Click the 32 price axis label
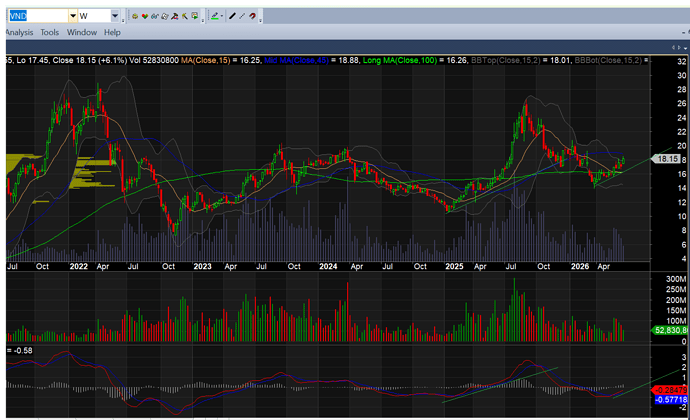Viewport: 690px width, 420px height. tap(682, 62)
